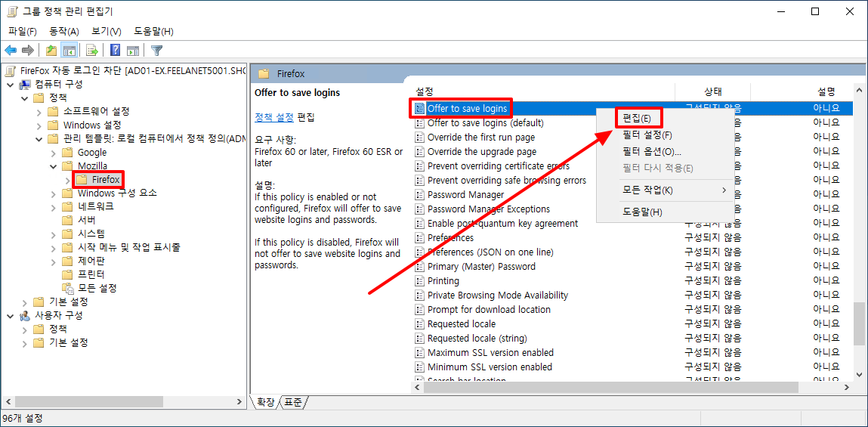Select the Firefox folder in tree
The width and height of the screenshot is (868, 427).
click(x=105, y=180)
